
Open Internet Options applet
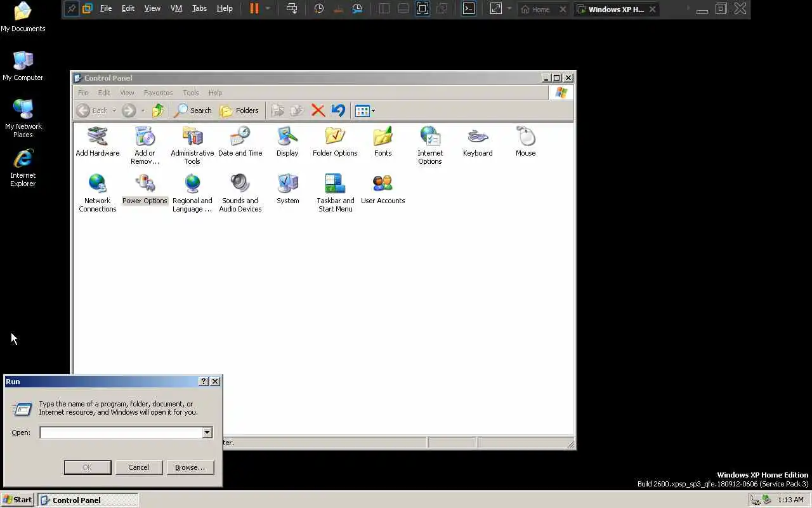[x=430, y=145]
